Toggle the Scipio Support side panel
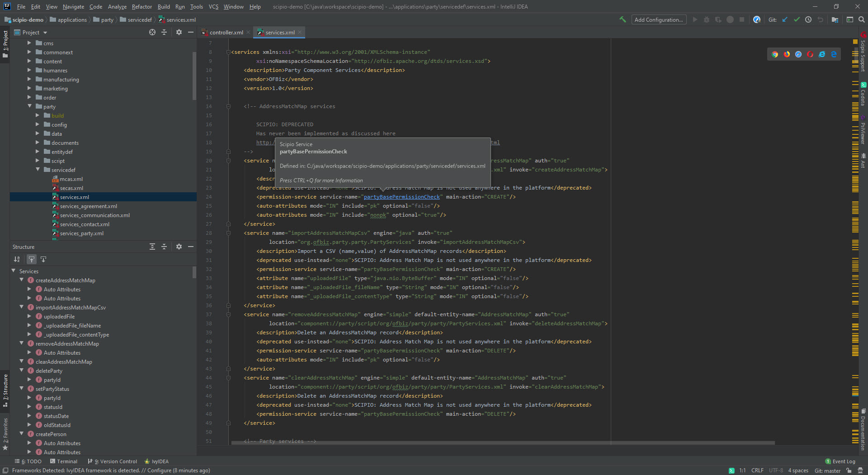868x475 pixels. click(x=863, y=52)
